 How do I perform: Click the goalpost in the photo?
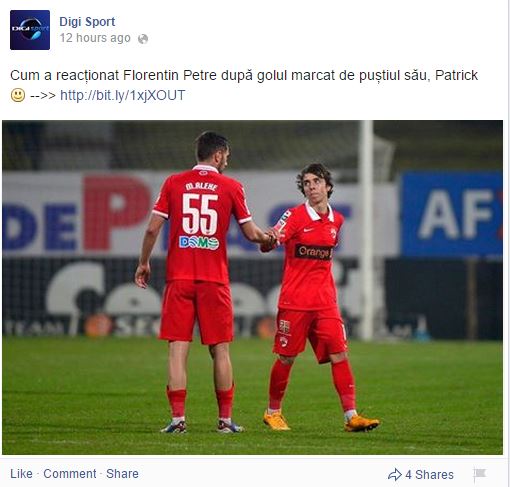[x=367, y=230]
